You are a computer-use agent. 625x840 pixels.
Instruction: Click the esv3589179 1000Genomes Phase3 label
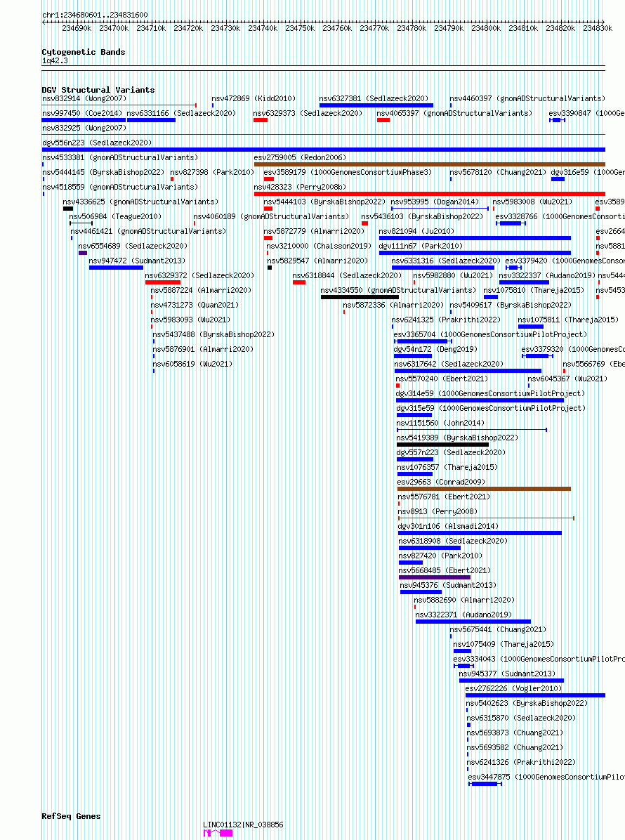click(348, 172)
